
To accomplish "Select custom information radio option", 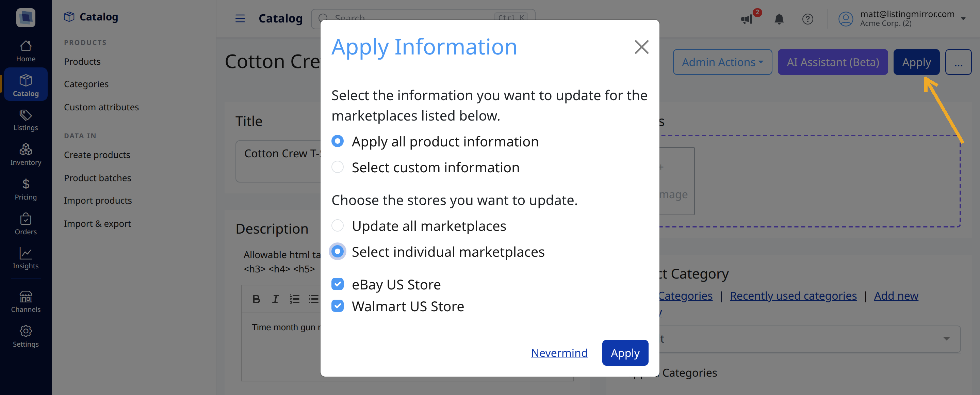I will click(x=338, y=167).
